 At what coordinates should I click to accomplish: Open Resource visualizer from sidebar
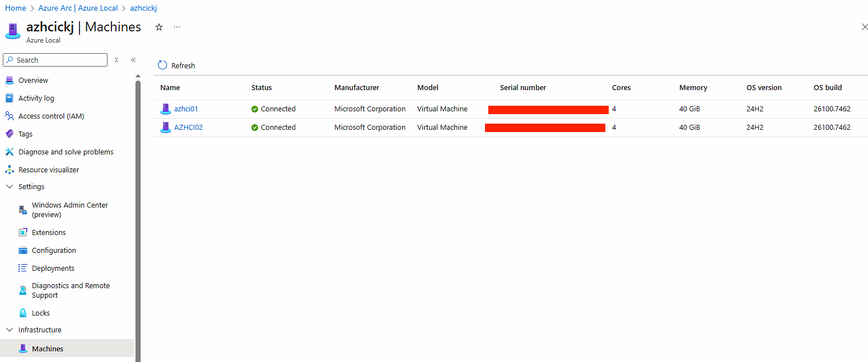point(49,170)
